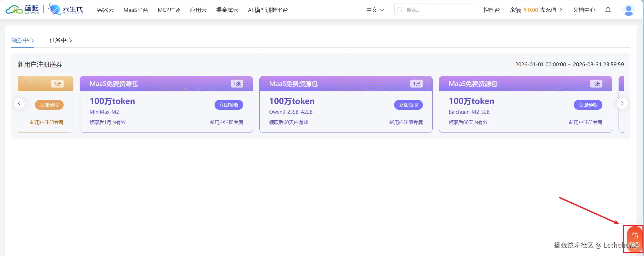Claim the Baichuan-M2-32B token coupon
The width and height of the screenshot is (644, 256).
coord(588,105)
